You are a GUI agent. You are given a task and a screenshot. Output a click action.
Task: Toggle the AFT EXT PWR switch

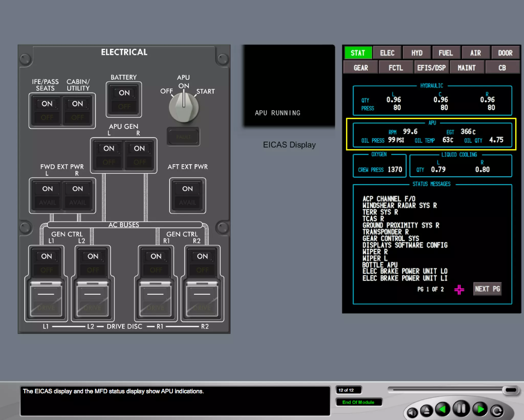[188, 196]
